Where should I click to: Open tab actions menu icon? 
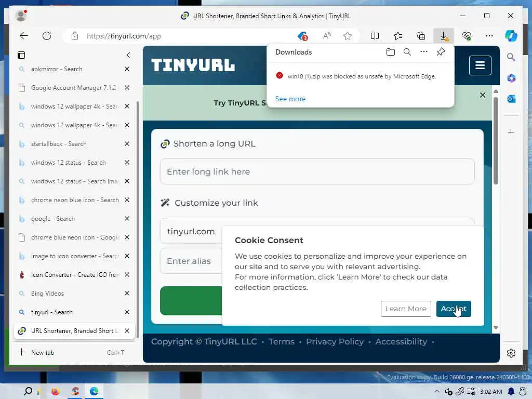pyautogui.click(x=21, y=55)
